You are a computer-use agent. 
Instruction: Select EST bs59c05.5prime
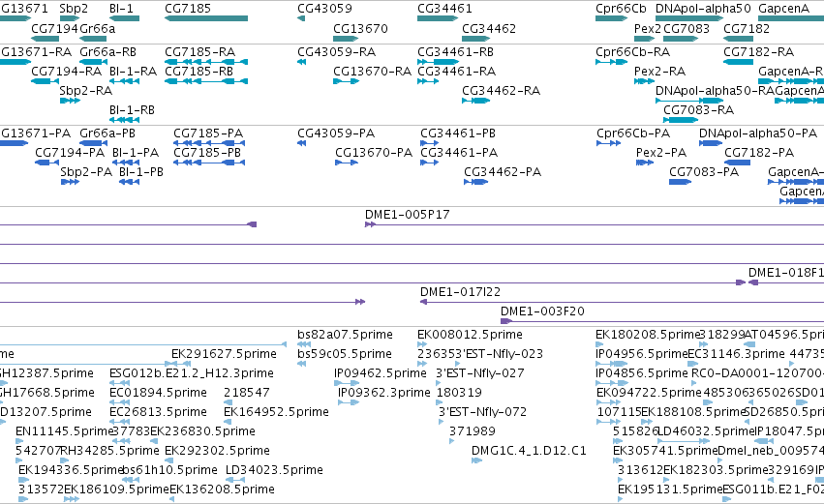pos(345,354)
